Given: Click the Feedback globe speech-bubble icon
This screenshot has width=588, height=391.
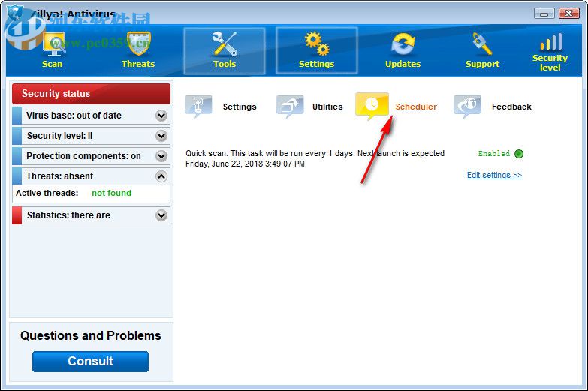Looking at the screenshot, I should pyautogui.click(x=467, y=107).
